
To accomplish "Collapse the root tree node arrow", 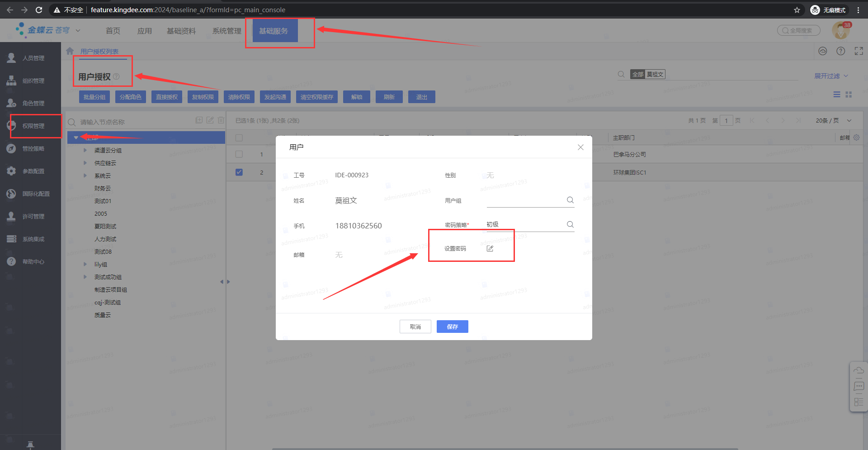I will point(76,137).
